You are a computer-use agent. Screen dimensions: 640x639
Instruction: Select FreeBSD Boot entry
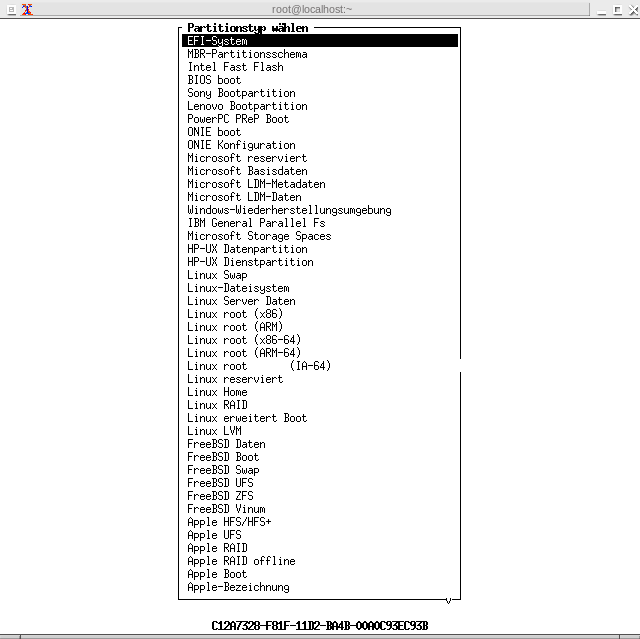223,457
